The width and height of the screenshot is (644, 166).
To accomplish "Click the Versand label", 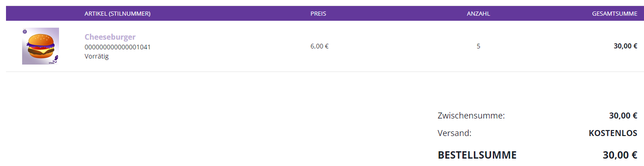I will pyautogui.click(x=455, y=133).
